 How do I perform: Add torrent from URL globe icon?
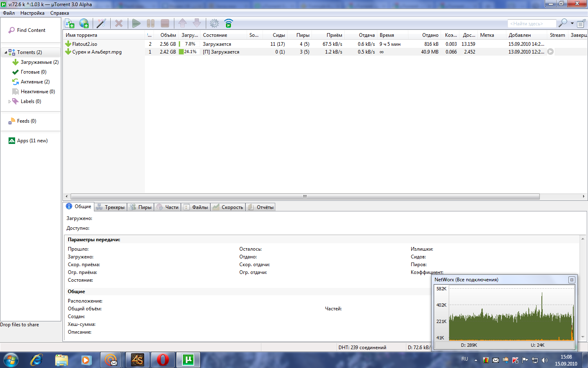point(84,23)
